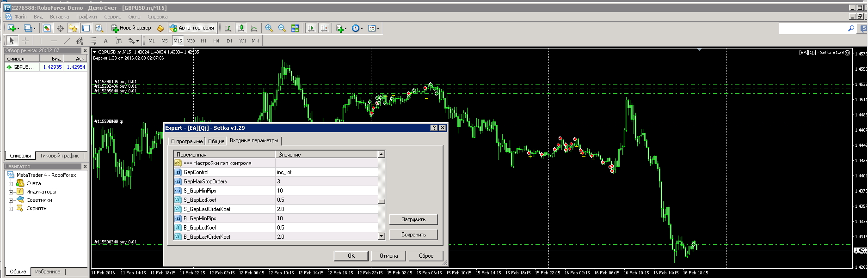The width and height of the screenshot is (868, 278).
Task: Click the OK button in Expert dialog
Action: point(351,256)
